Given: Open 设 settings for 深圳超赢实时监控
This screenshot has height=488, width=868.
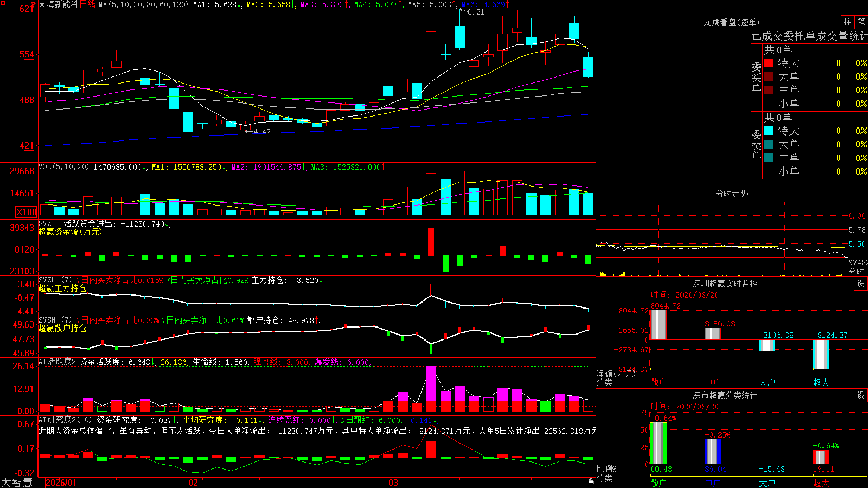Looking at the screenshot, I should coord(861,284).
